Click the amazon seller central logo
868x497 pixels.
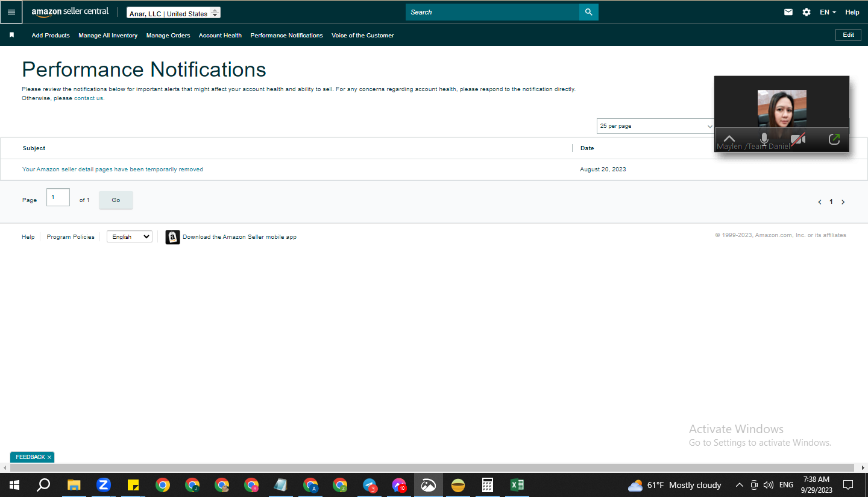(70, 12)
